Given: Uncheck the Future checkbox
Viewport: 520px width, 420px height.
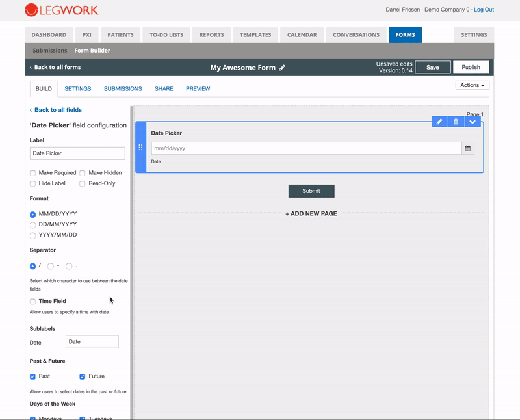Looking at the screenshot, I should [x=83, y=376].
